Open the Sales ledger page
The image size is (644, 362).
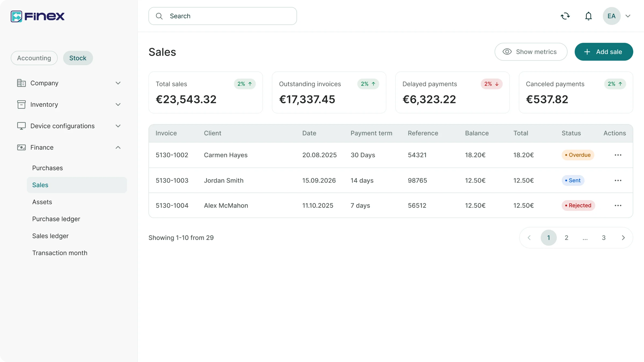(x=50, y=236)
